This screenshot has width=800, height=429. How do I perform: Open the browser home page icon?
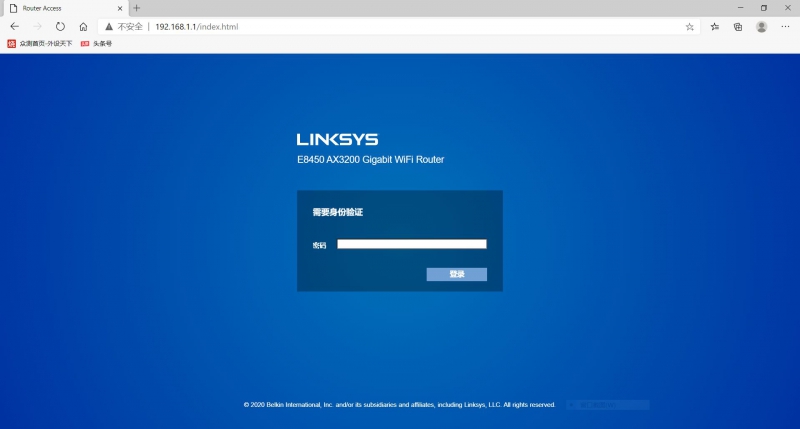[x=83, y=27]
